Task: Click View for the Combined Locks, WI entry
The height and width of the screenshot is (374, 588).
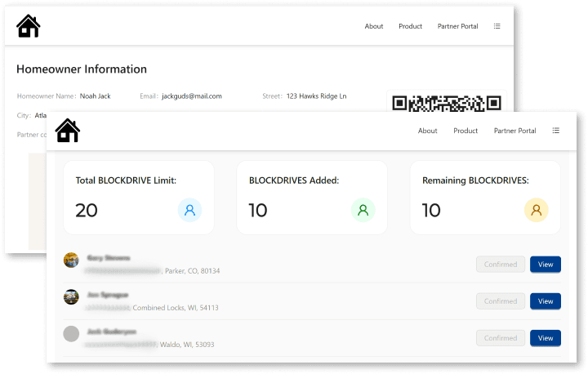Action: pyautogui.click(x=546, y=301)
